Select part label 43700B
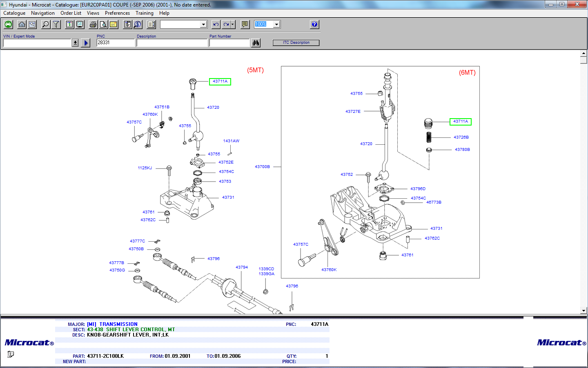Image resolution: width=588 pixels, height=368 pixels. click(x=262, y=167)
